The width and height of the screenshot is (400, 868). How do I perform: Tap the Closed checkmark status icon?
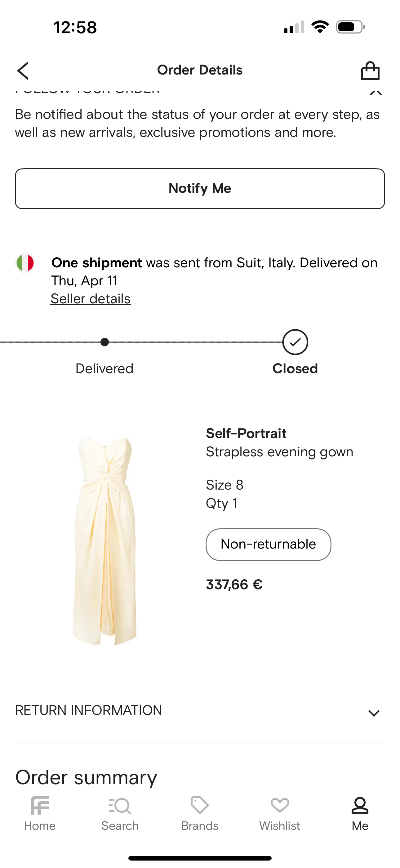[x=295, y=342]
